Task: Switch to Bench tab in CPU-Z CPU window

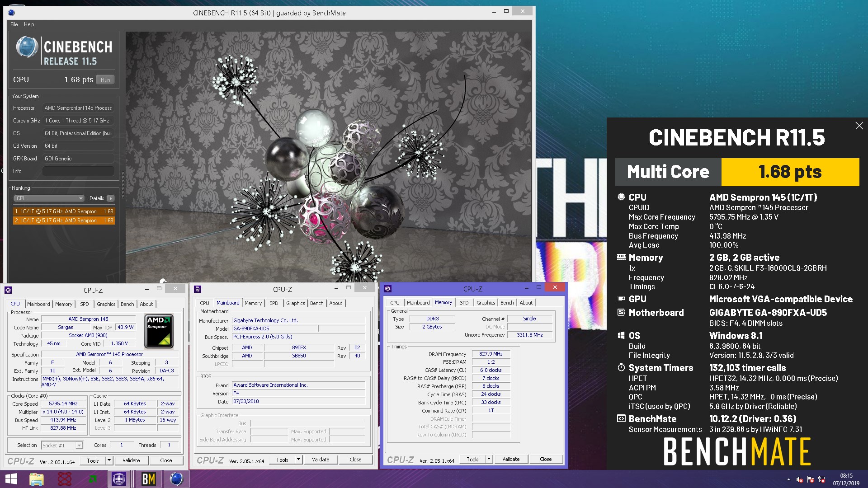Action: coord(127,304)
